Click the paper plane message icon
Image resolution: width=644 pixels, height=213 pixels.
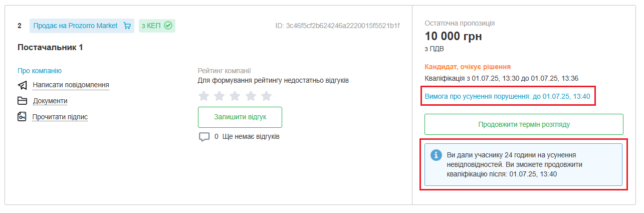[22, 85]
